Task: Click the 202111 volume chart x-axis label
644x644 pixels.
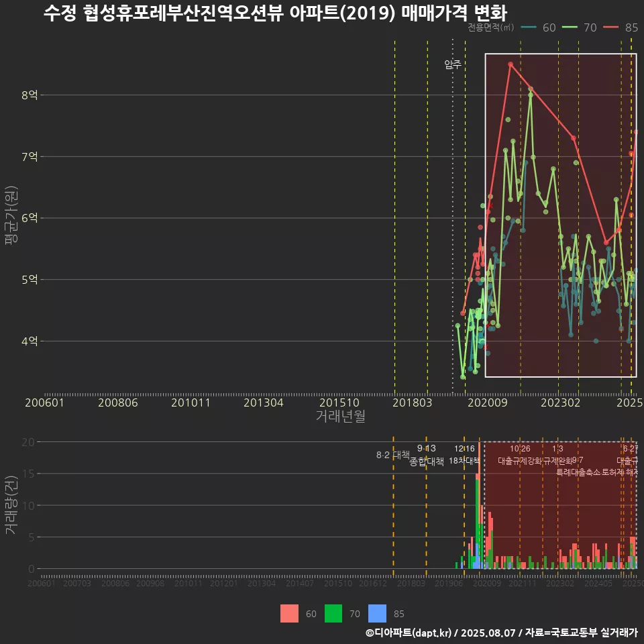Action: pos(522,583)
